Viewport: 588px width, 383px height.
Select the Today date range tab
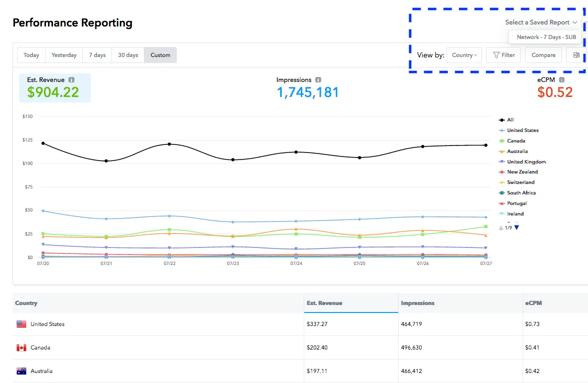click(31, 55)
